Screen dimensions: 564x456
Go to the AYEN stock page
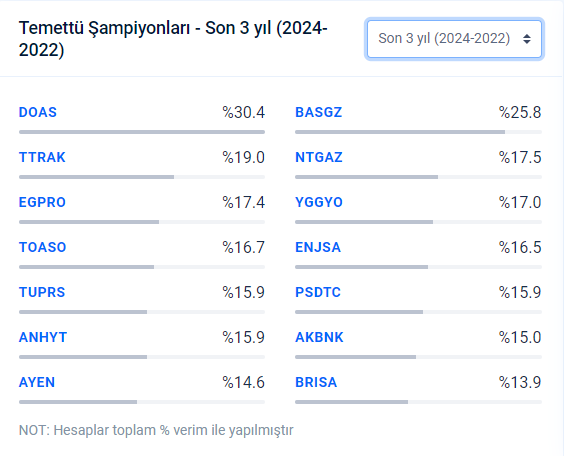37,382
